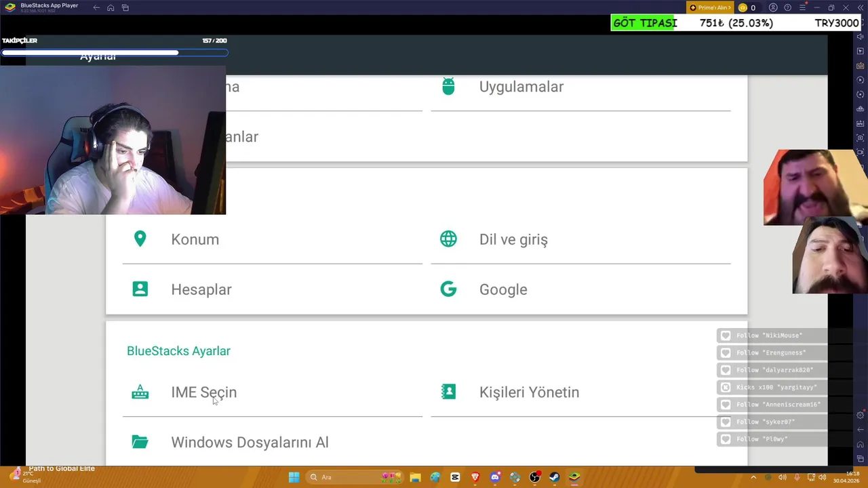Open the Windows Start menu
The height and width of the screenshot is (488, 868).
click(x=294, y=477)
